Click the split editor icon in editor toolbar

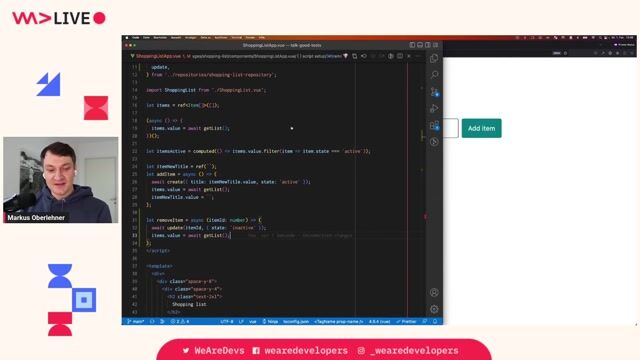(400, 56)
